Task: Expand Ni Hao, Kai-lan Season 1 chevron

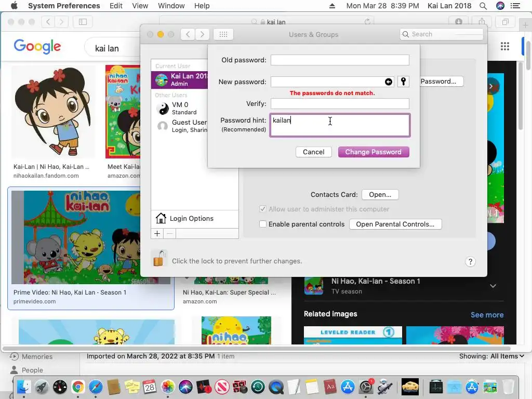Action: [x=493, y=286]
